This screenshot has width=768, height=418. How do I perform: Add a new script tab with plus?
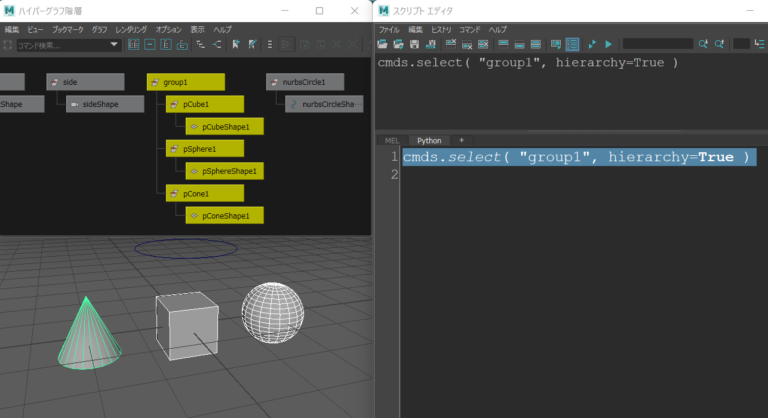point(461,141)
